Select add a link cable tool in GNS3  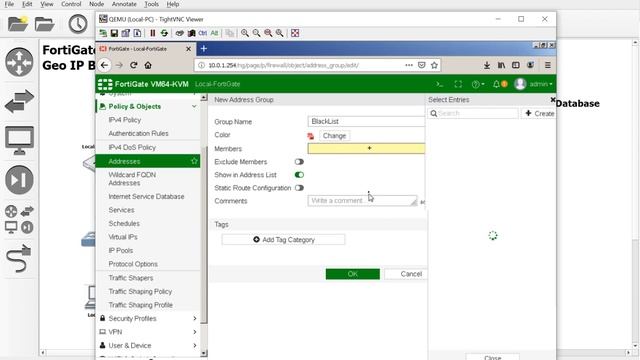coord(18,258)
